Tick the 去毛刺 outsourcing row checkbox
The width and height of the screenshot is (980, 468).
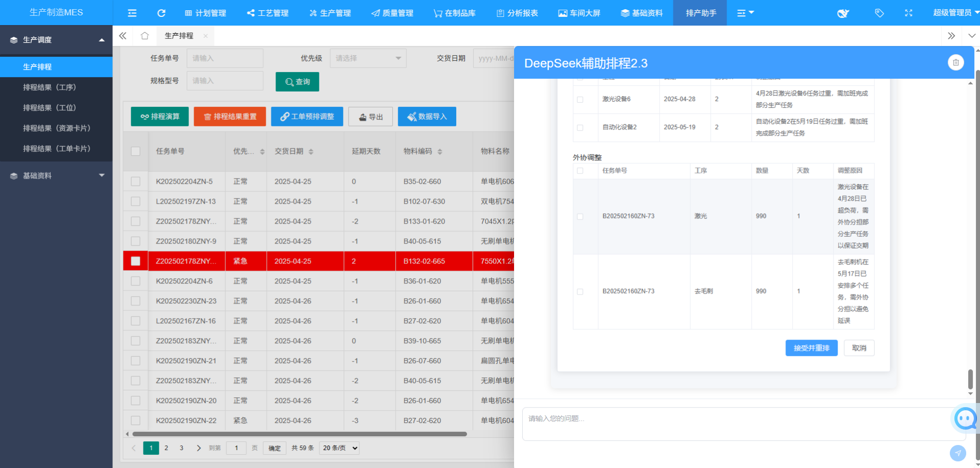[580, 292]
